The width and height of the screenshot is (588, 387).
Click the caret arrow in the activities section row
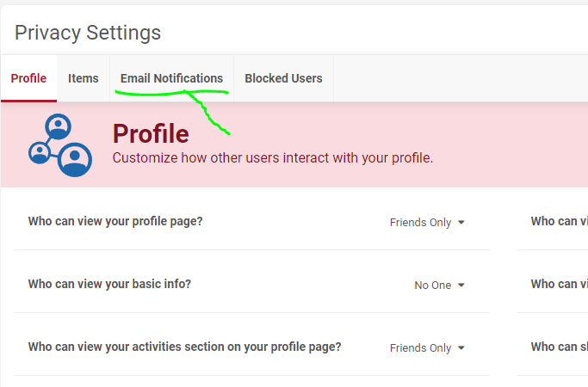pos(461,347)
